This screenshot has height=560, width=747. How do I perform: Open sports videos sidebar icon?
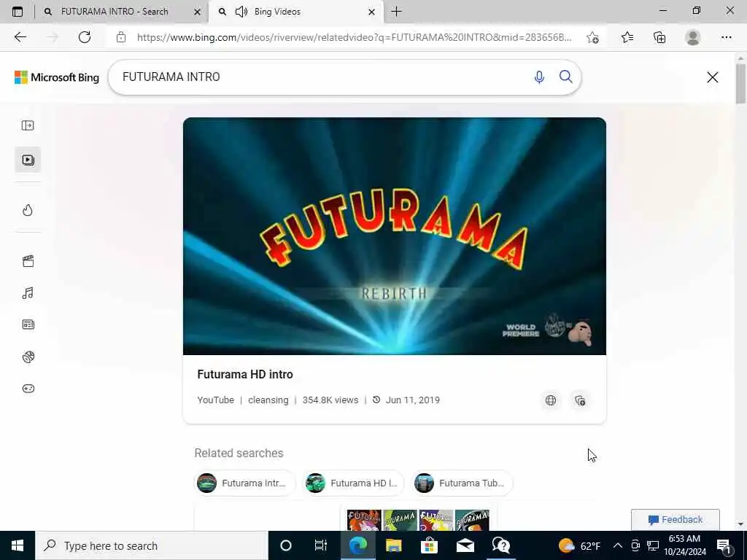(x=28, y=357)
